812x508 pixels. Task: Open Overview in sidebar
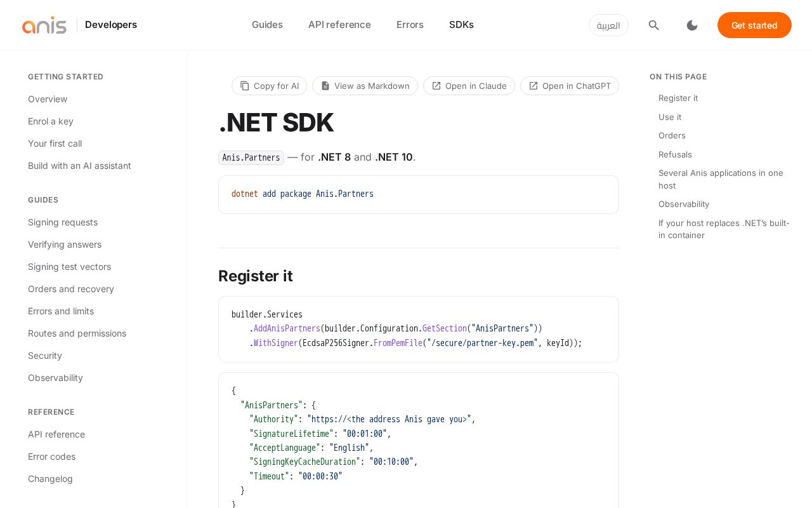(48, 99)
